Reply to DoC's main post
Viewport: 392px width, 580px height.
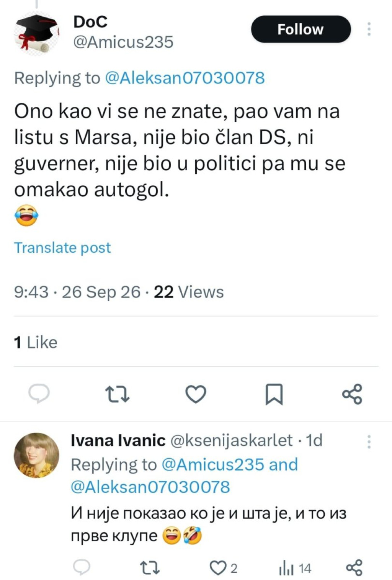pyautogui.click(x=39, y=394)
